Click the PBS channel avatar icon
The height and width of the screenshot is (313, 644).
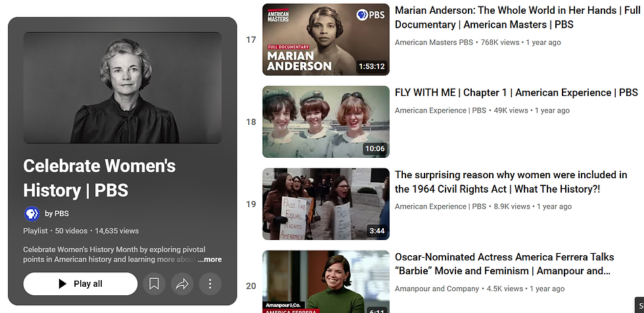pyautogui.click(x=32, y=214)
